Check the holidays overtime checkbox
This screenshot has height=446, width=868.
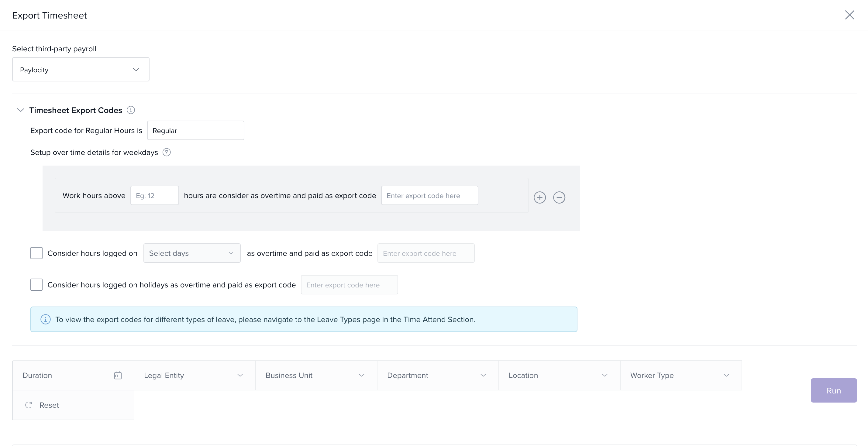point(36,285)
